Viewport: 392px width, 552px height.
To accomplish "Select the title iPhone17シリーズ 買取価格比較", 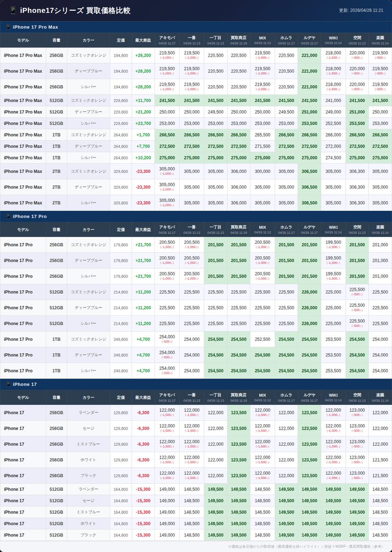I will click(x=75, y=10).
